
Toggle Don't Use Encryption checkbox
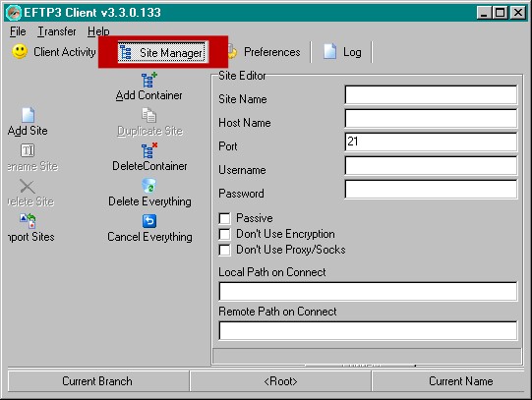click(224, 234)
